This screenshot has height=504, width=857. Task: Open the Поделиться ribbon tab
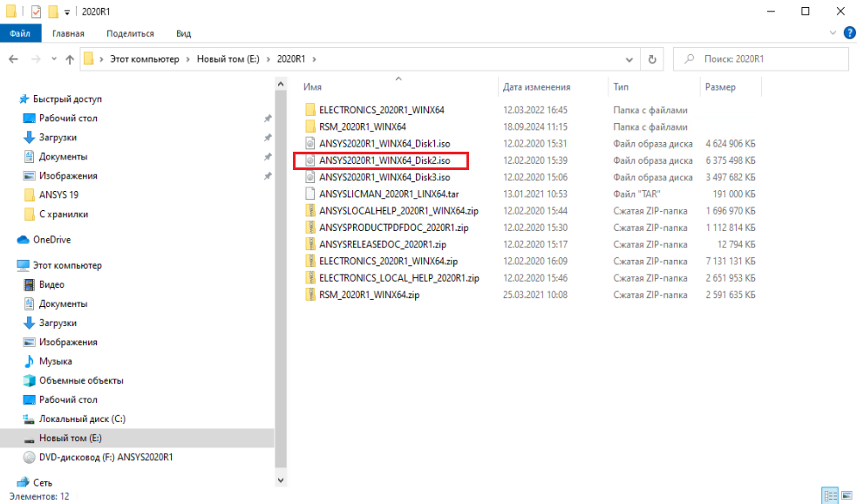(130, 33)
